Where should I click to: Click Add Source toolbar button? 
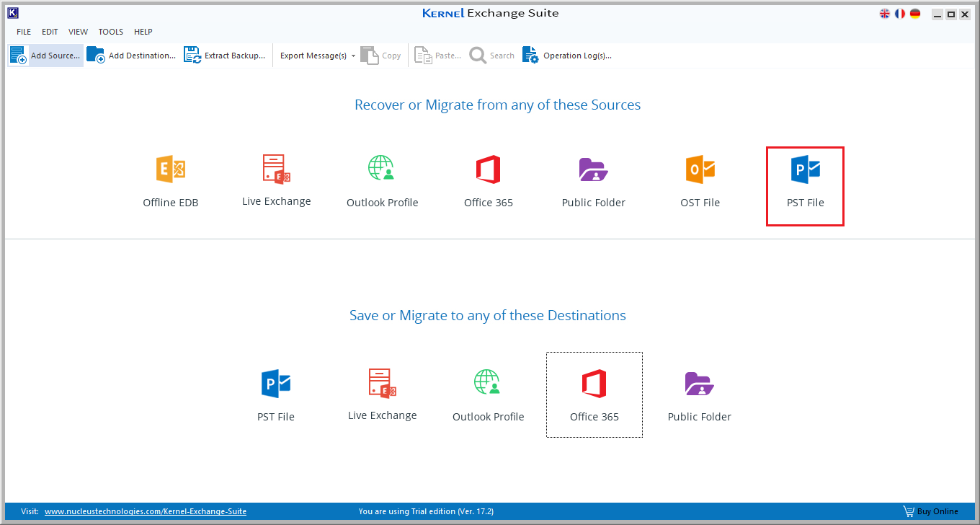tap(45, 56)
